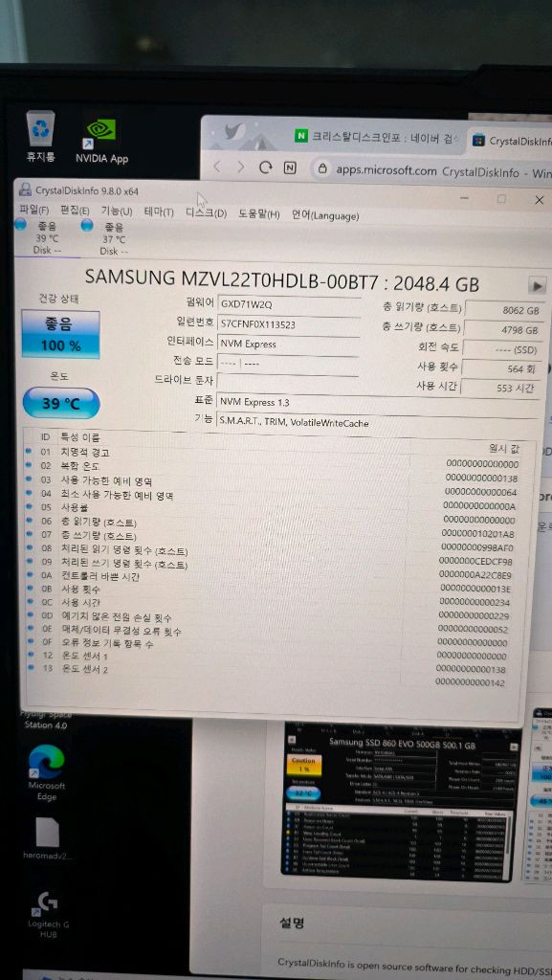This screenshot has width=552, height=980.
Task: Switch to CrystalDiskInfo browser tab
Action: tap(512, 141)
